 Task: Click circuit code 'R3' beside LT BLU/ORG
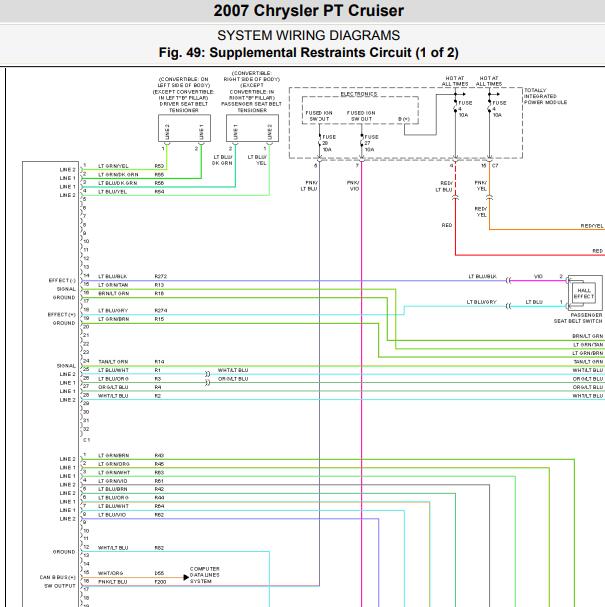pyautogui.click(x=158, y=379)
